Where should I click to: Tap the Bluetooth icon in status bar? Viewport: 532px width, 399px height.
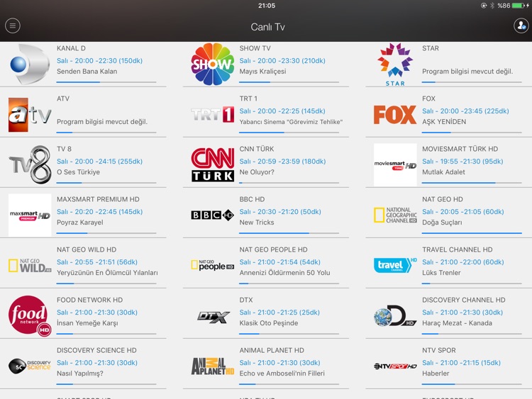pos(492,6)
